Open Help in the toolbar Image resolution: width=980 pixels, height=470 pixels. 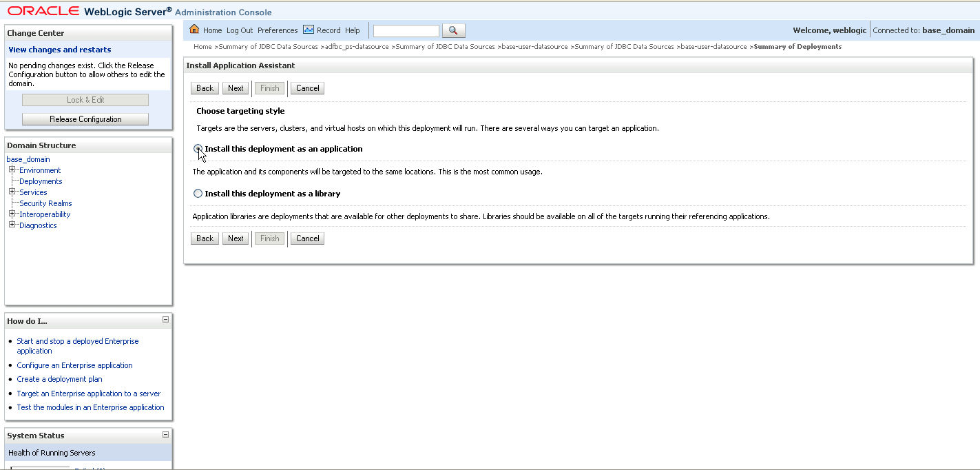click(x=353, y=30)
